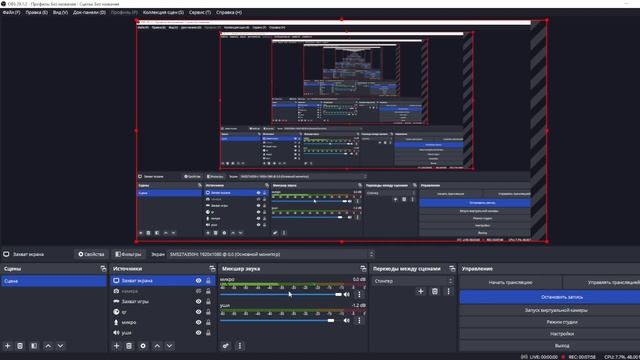Open the Сервис menu
The width and height of the screenshot is (640, 360).
[200, 12]
